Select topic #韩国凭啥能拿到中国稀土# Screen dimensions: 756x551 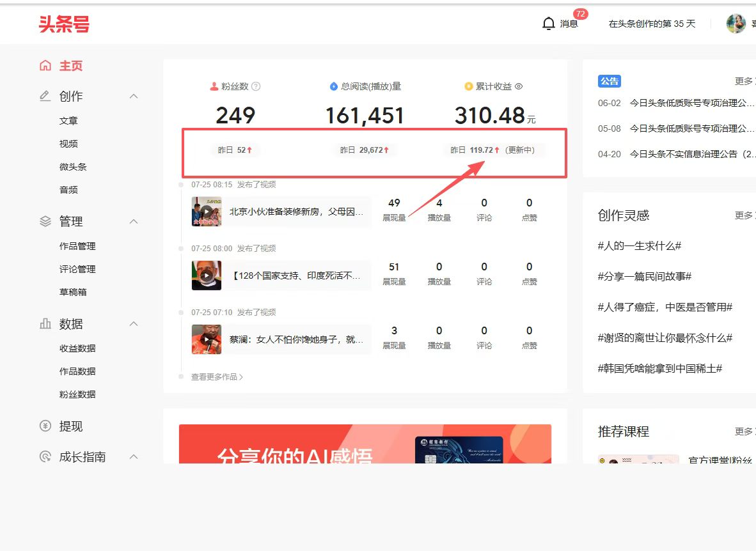tap(660, 369)
